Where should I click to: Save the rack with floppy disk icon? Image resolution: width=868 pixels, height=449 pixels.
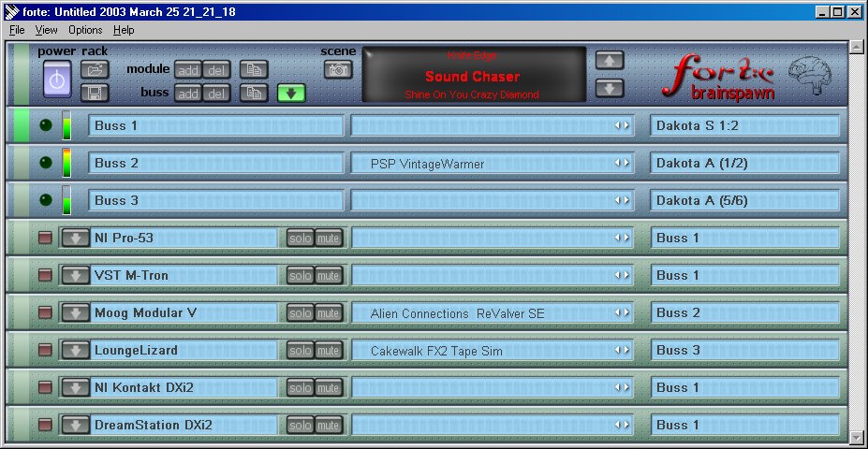(x=95, y=93)
